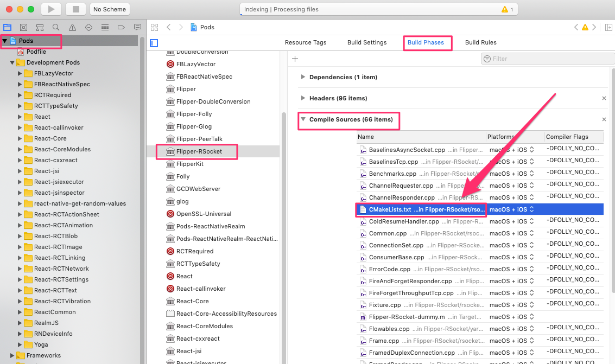The image size is (615, 364).
Task: Select the react-native-get-random-values folder
Action: pyautogui.click(x=75, y=204)
